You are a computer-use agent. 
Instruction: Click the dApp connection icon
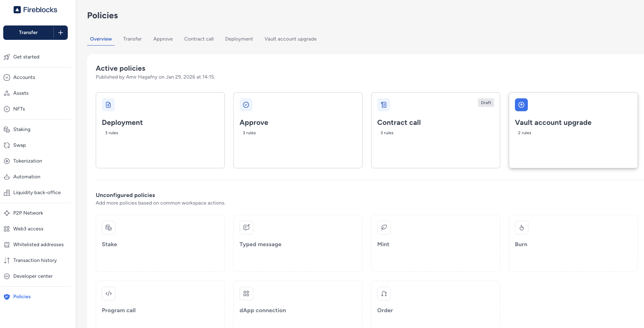point(246,294)
